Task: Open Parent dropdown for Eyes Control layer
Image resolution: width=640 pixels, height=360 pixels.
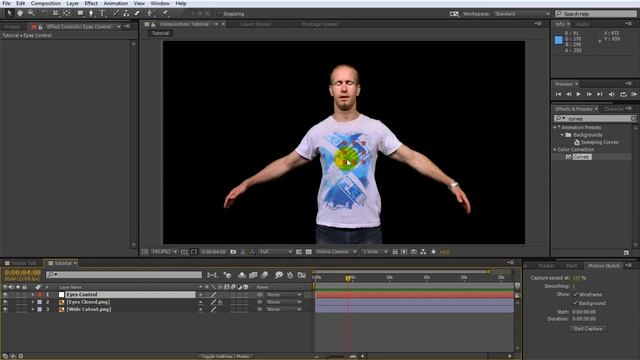Action: coord(284,294)
